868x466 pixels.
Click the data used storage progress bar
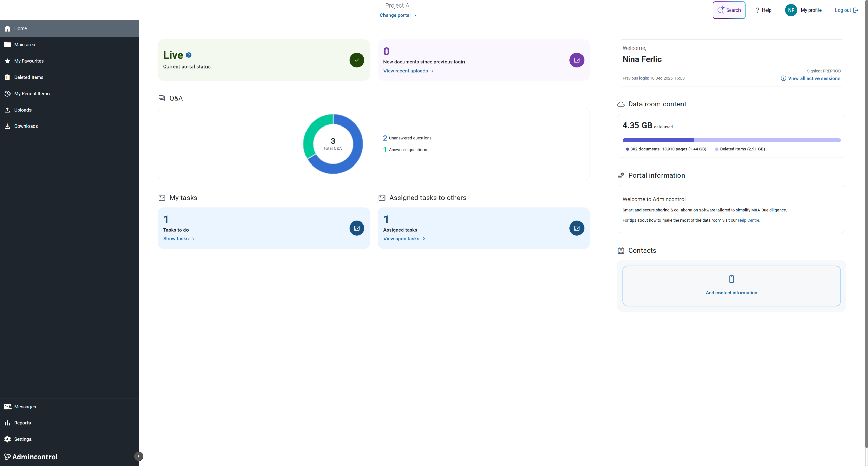click(731, 140)
